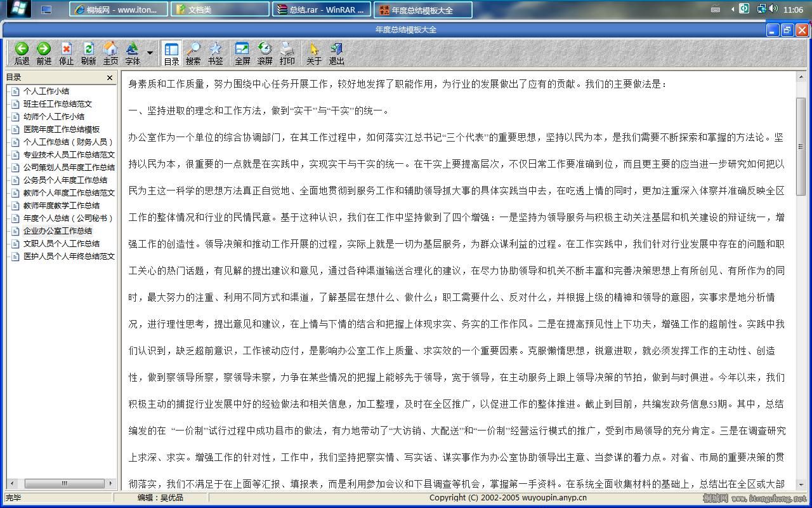Open 医院年度工作总结模板 entry

[62, 129]
